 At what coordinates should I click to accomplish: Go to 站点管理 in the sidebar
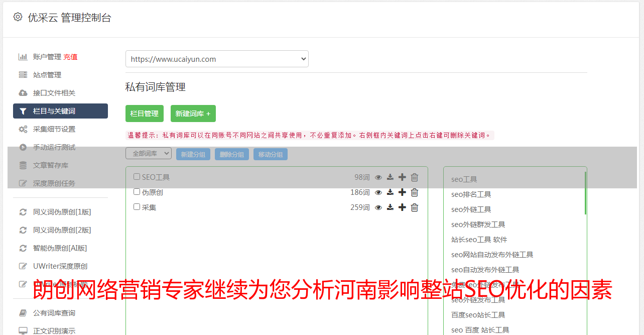[x=47, y=75]
